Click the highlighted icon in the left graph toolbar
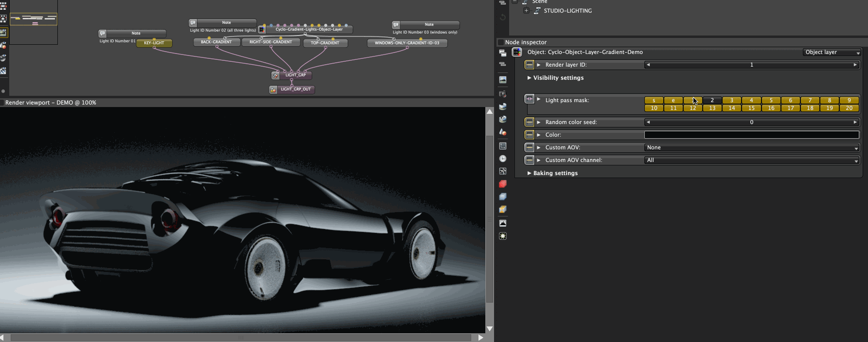The height and width of the screenshot is (342, 868). (x=3, y=33)
